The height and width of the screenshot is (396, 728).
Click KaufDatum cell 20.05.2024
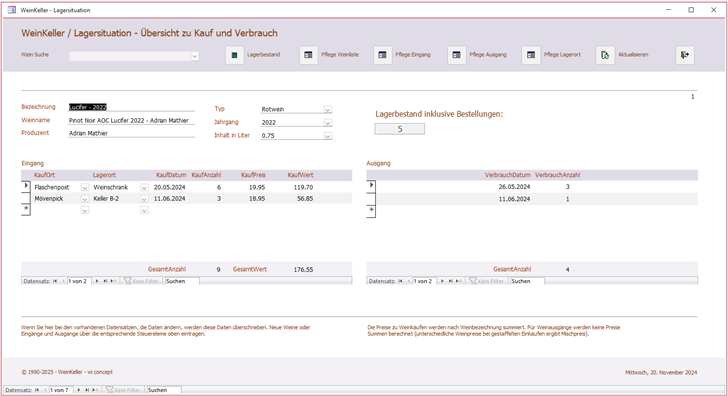click(x=169, y=187)
